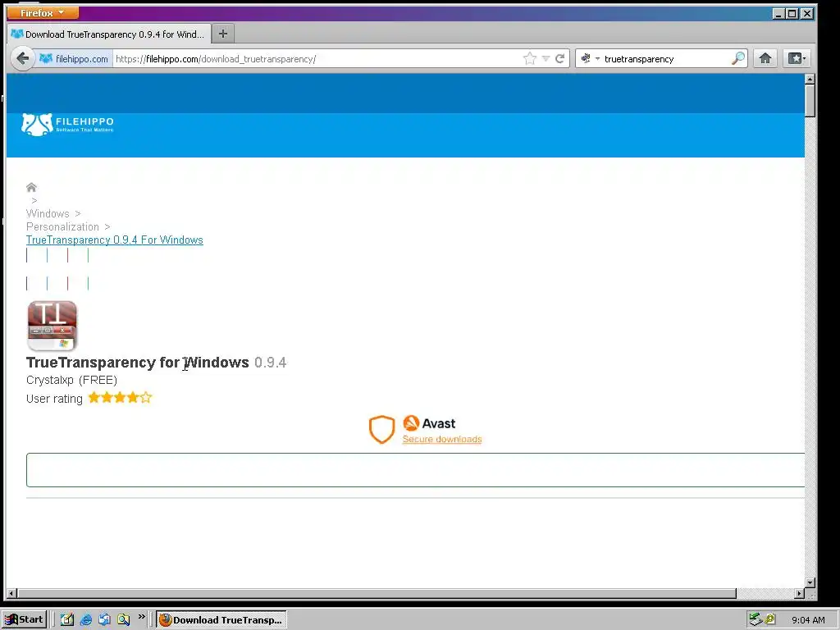This screenshot has width=840, height=630.
Task: Reload the page with the refresh icon
Action: coord(559,58)
